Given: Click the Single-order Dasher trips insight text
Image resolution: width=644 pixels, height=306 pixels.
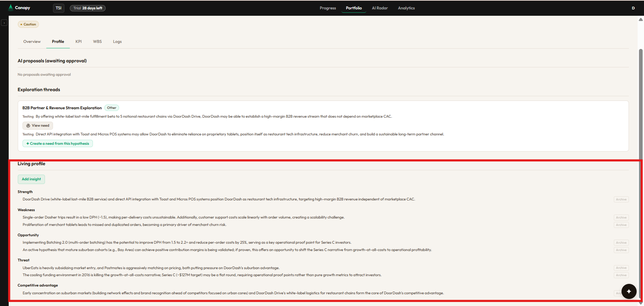Looking at the screenshot, I should (x=183, y=217).
